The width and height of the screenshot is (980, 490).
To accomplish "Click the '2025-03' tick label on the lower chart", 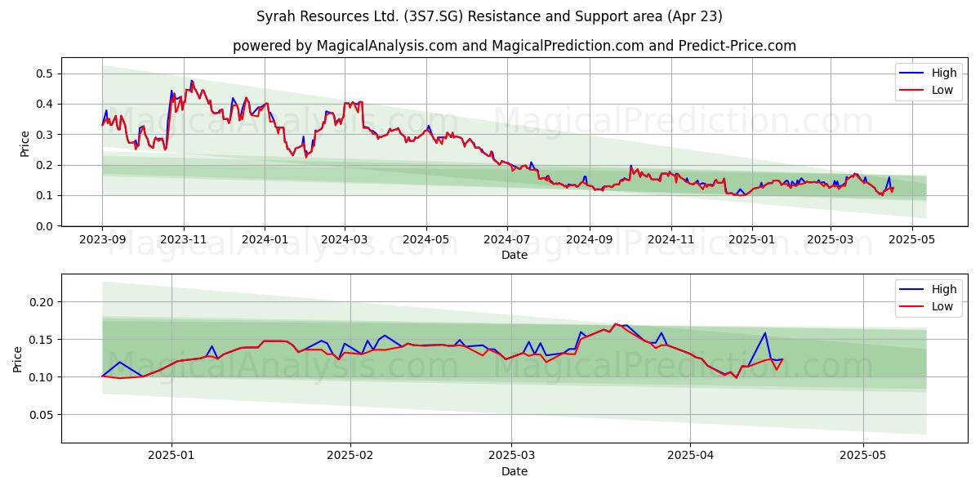I will pyautogui.click(x=512, y=457).
